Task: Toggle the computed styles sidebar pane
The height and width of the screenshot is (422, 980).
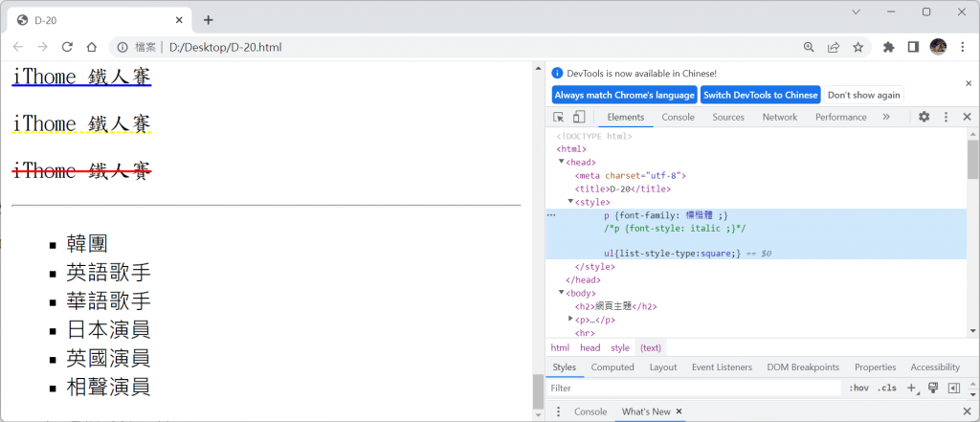Action: click(x=953, y=389)
